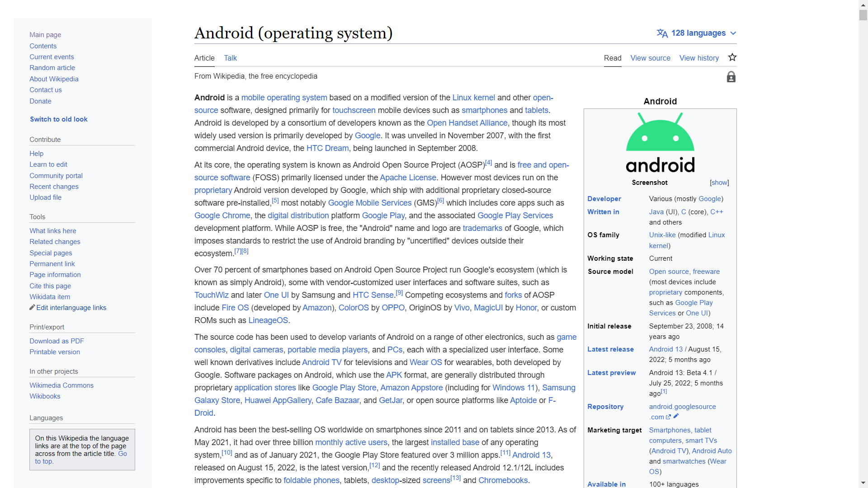Open Android 13 link in Latest release row
Image resolution: width=868 pixels, height=488 pixels.
pyautogui.click(x=666, y=349)
